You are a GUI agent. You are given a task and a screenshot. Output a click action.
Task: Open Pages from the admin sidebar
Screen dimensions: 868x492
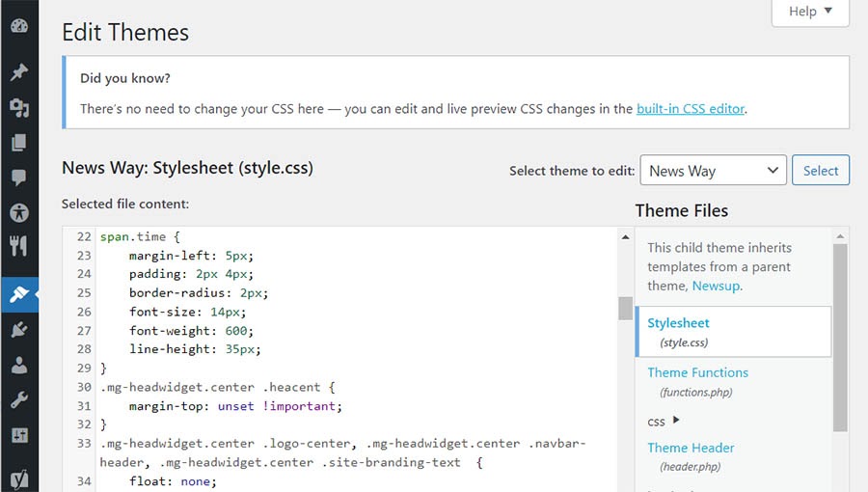pos(19,143)
